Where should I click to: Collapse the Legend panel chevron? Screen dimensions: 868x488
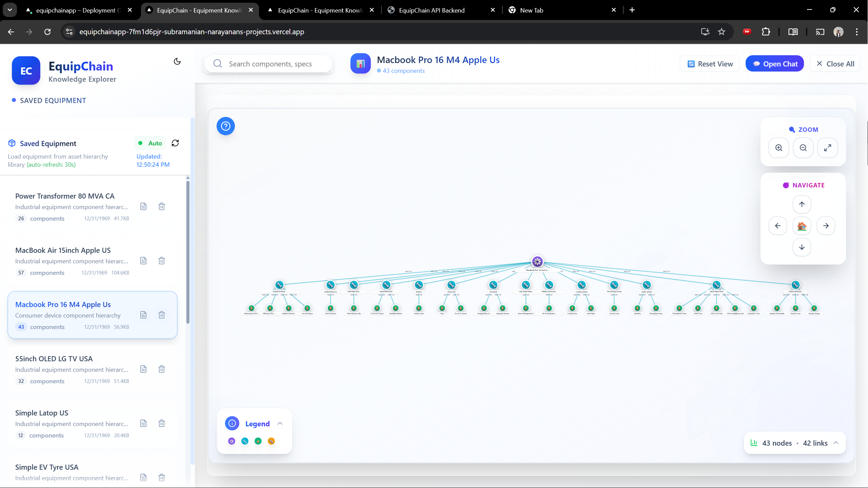pyautogui.click(x=280, y=423)
